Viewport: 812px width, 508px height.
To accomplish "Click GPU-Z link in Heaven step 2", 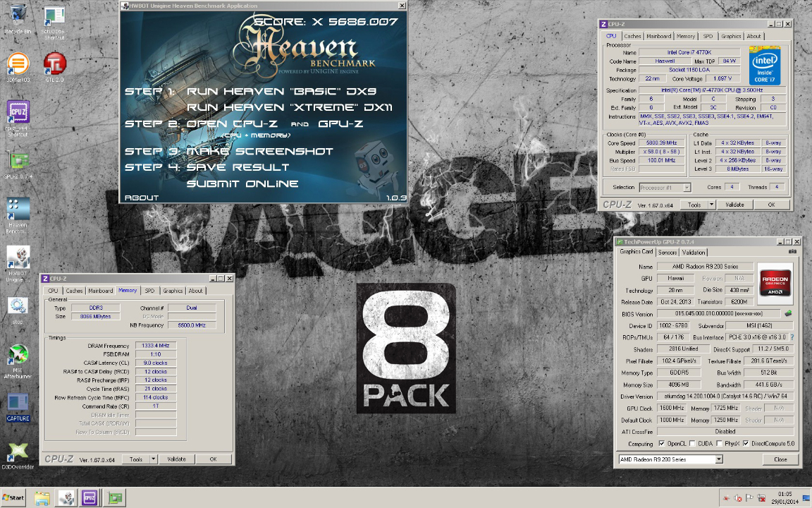I will (x=340, y=124).
